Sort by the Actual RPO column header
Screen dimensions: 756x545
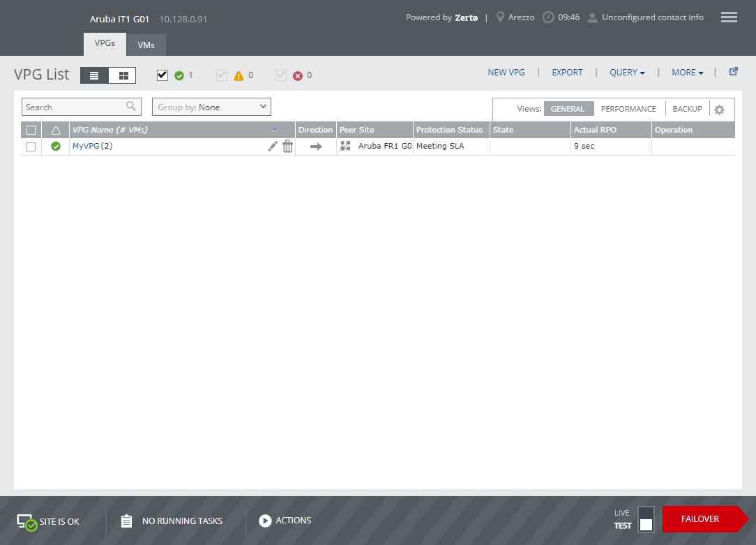coord(611,130)
